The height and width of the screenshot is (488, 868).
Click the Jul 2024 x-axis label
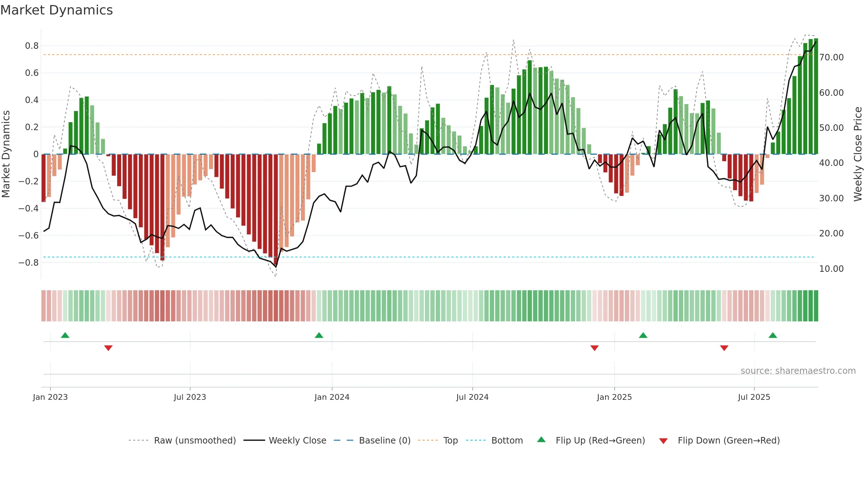click(x=472, y=397)
